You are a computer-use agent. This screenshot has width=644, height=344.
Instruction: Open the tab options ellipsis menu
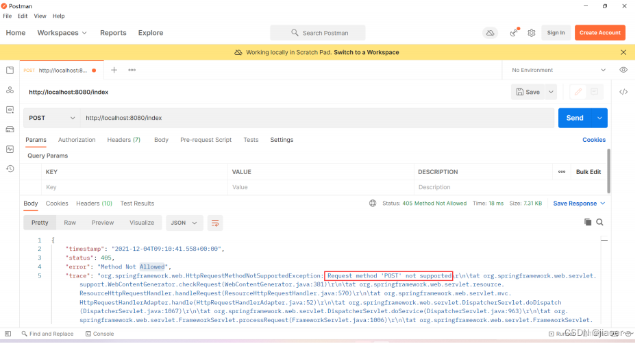coord(132,71)
